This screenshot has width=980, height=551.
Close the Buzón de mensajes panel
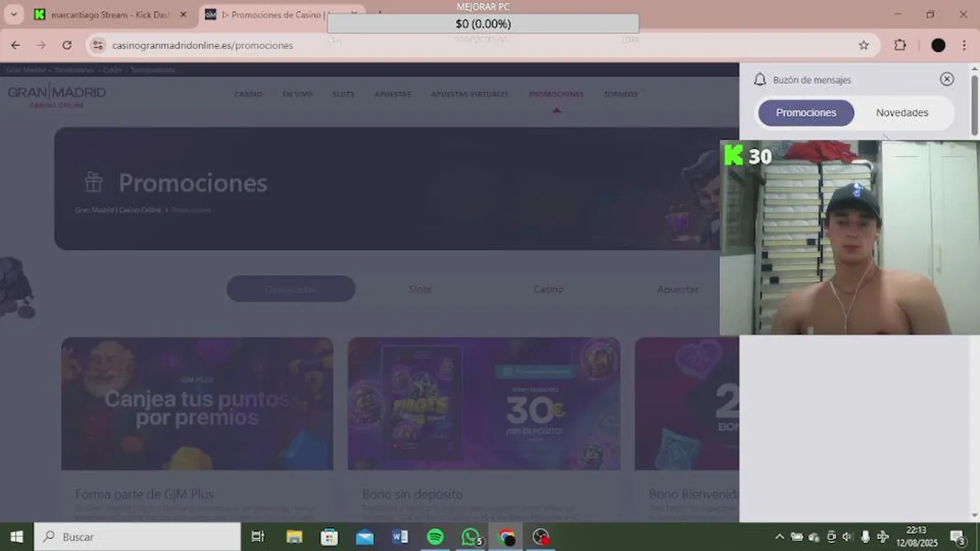point(947,79)
